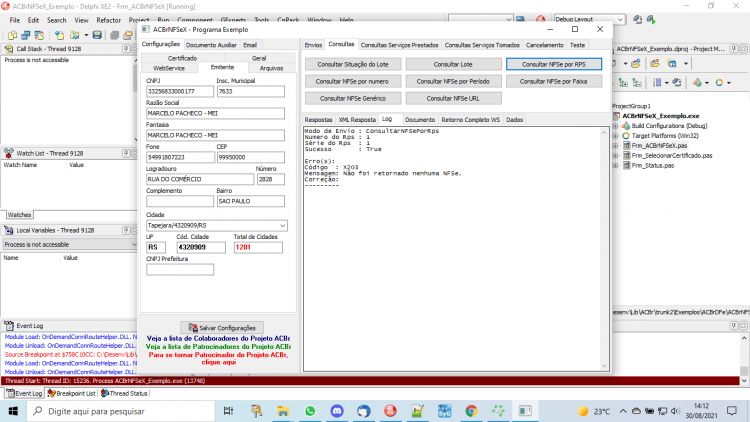Open the Debug Layout dropdown
The image size is (750, 422).
click(620, 20)
